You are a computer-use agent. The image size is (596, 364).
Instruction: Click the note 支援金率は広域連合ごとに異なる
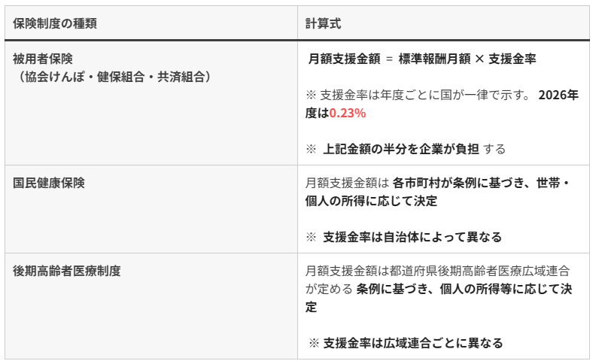[412, 343]
